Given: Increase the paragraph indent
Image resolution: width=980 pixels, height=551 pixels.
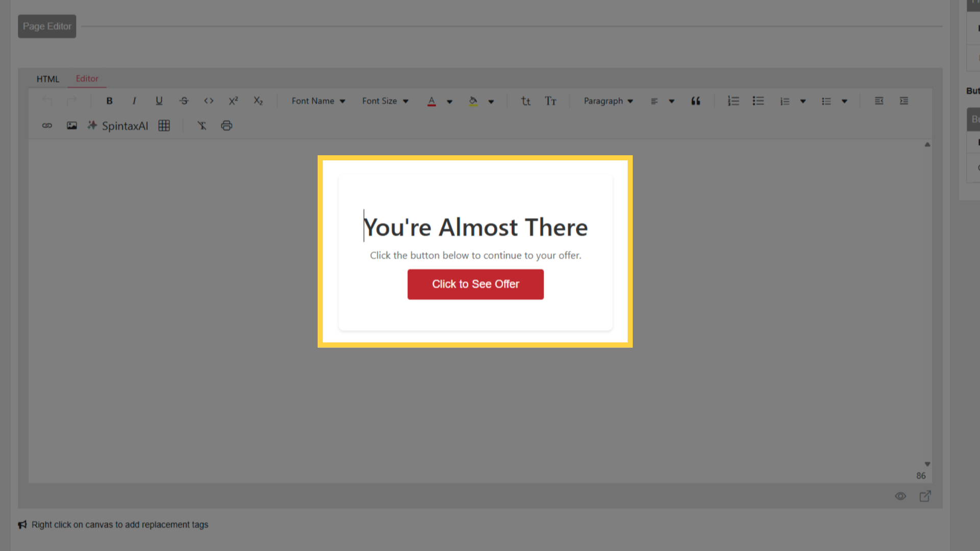Looking at the screenshot, I should point(904,101).
